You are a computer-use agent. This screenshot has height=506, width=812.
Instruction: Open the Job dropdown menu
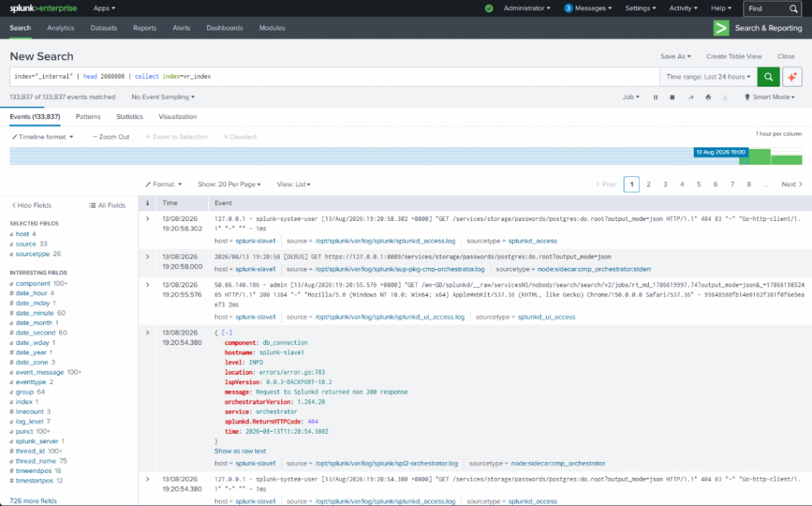tap(631, 97)
